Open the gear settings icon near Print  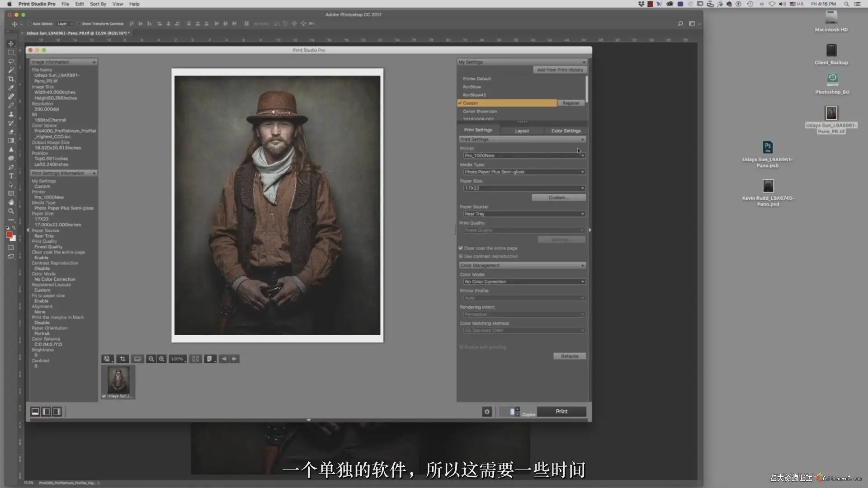pos(487,412)
